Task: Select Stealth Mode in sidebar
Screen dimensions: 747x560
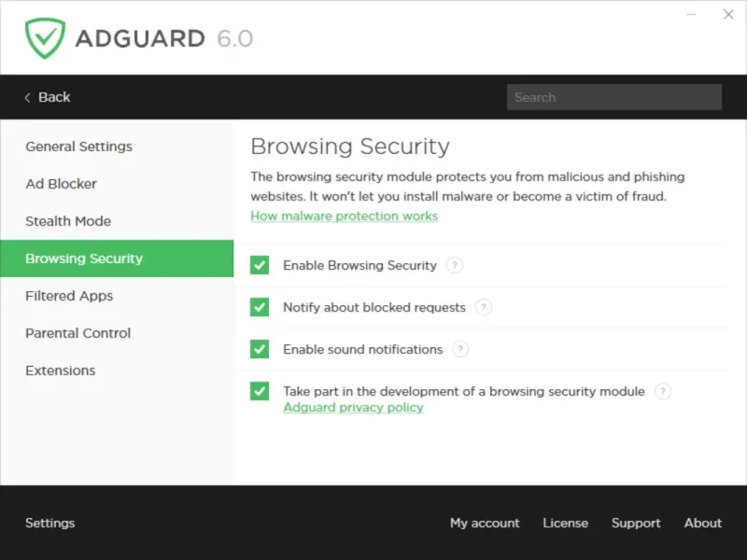Action: [68, 221]
